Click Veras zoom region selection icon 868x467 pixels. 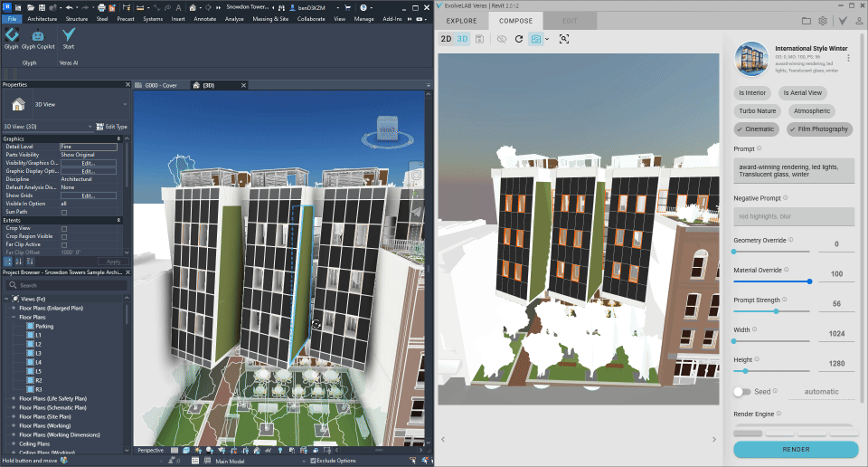coord(564,39)
